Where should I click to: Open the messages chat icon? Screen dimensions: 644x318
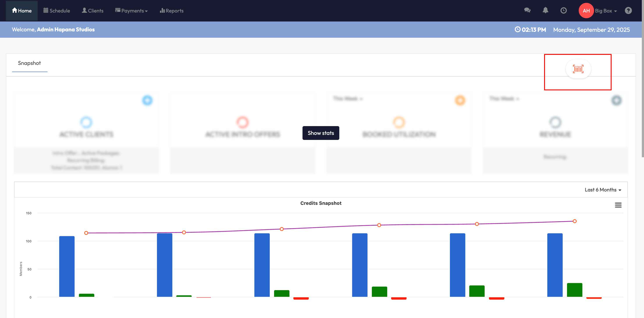[527, 11]
